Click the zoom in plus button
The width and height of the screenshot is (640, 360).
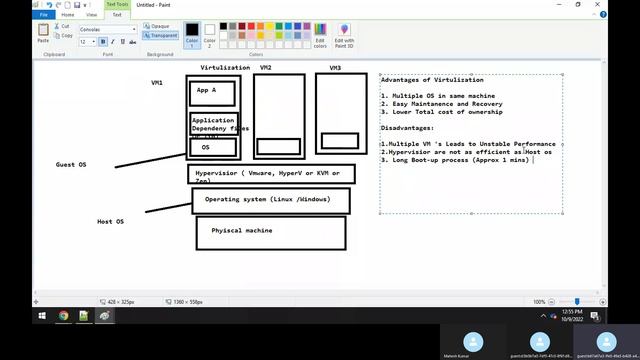[602, 302]
